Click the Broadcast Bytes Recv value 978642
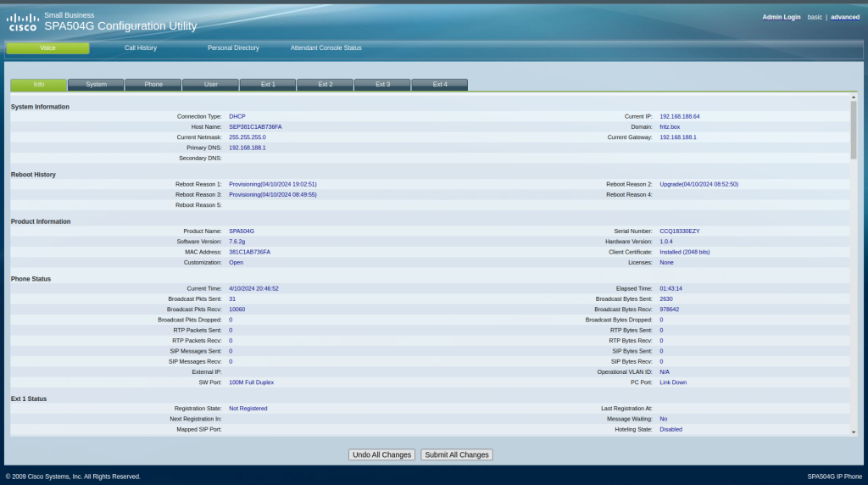The width and height of the screenshot is (868, 485). coord(669,310)
